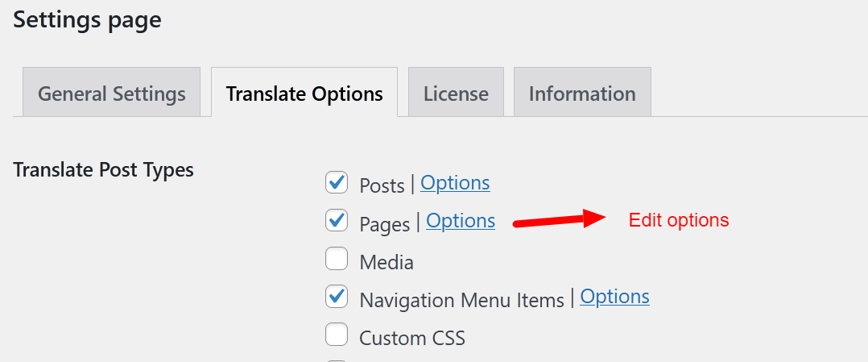The image size is (868, 362).
Task: Uncheck the Posts checkbox
Action: click(336, 182)
